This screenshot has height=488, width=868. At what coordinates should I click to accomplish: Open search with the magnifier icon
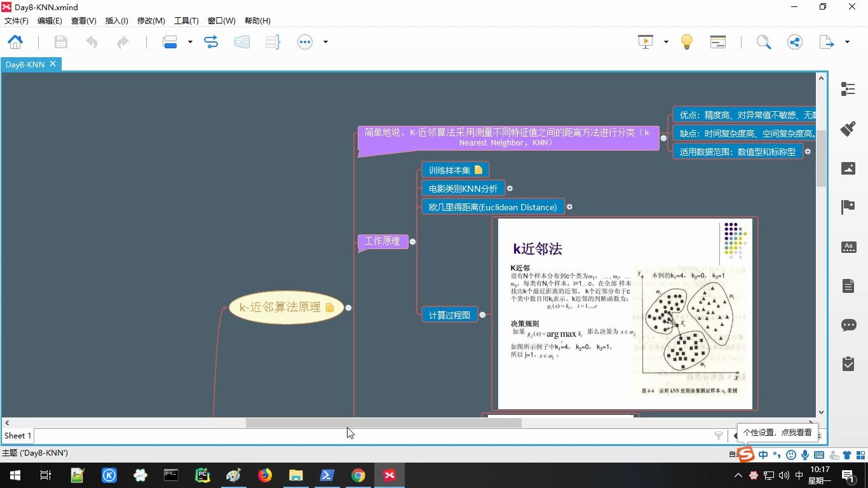click(764, 41)
